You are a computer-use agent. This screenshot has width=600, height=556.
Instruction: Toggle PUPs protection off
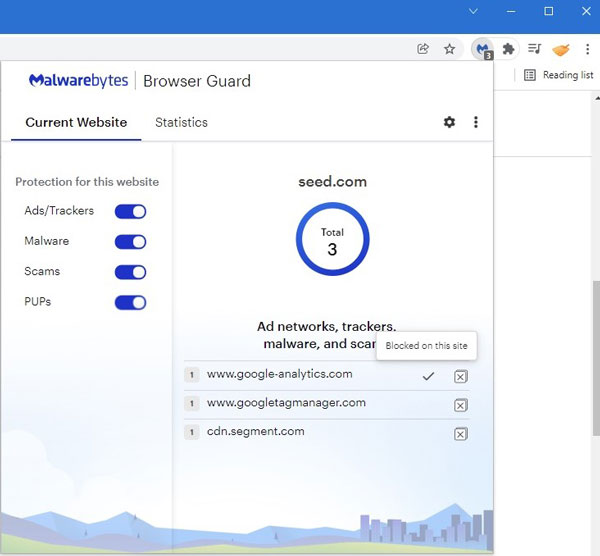tap(131, 302)
